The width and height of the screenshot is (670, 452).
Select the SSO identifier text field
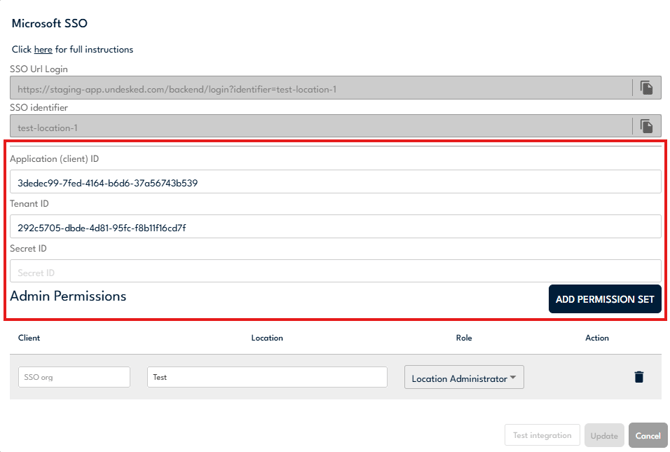320,127
